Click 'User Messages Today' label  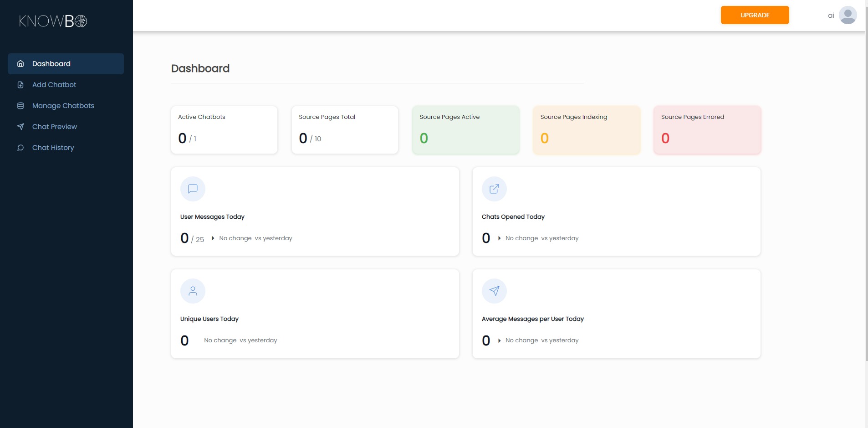click(x=212, y=217)
